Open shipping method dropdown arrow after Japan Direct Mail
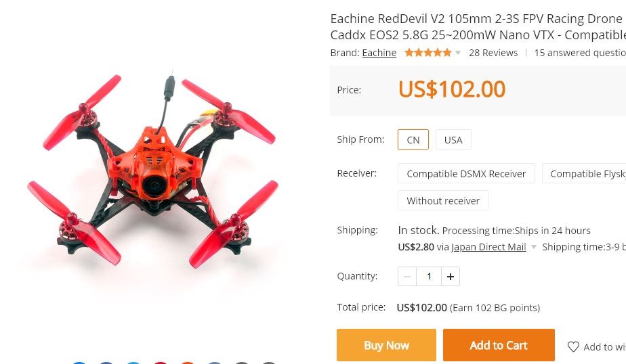 (533, 247)
